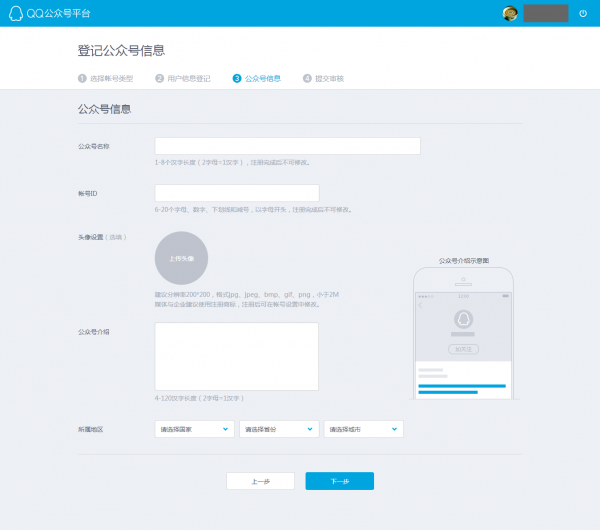Click the power logout icon

(583, 13)
